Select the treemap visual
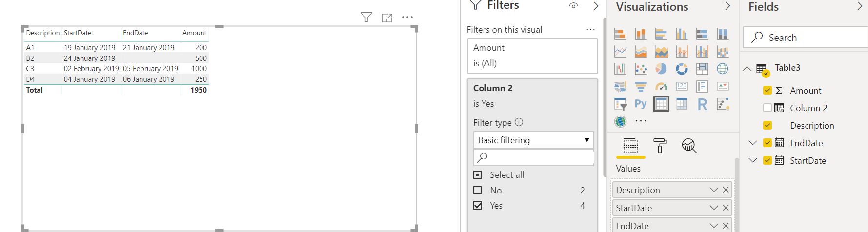The image size is (868, 232). [x=702, y=69]
